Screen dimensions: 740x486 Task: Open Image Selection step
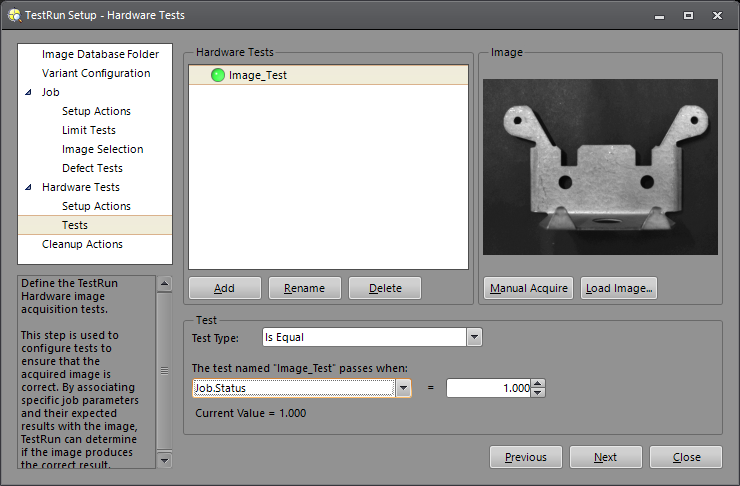click(x=102, y=149)
